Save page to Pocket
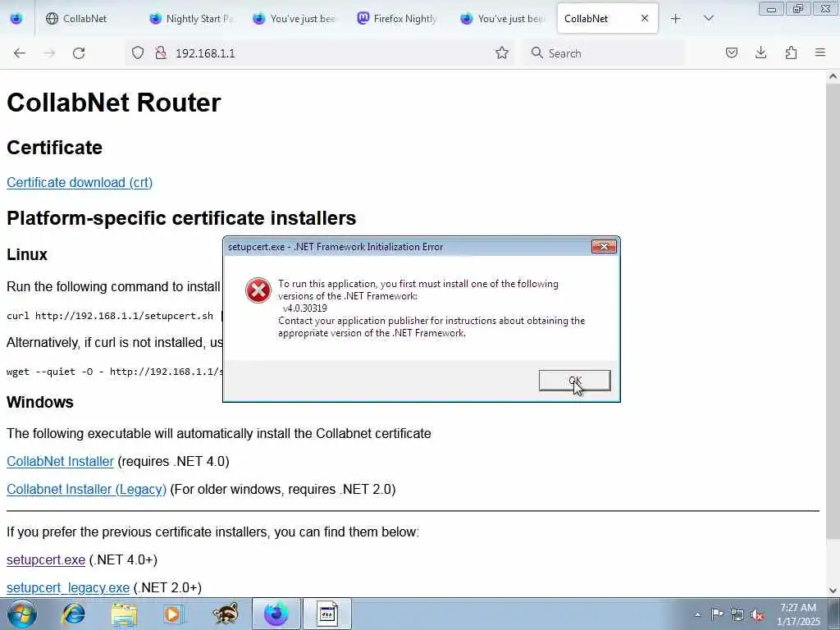840x630 pixels. click(x=731, y=52)
